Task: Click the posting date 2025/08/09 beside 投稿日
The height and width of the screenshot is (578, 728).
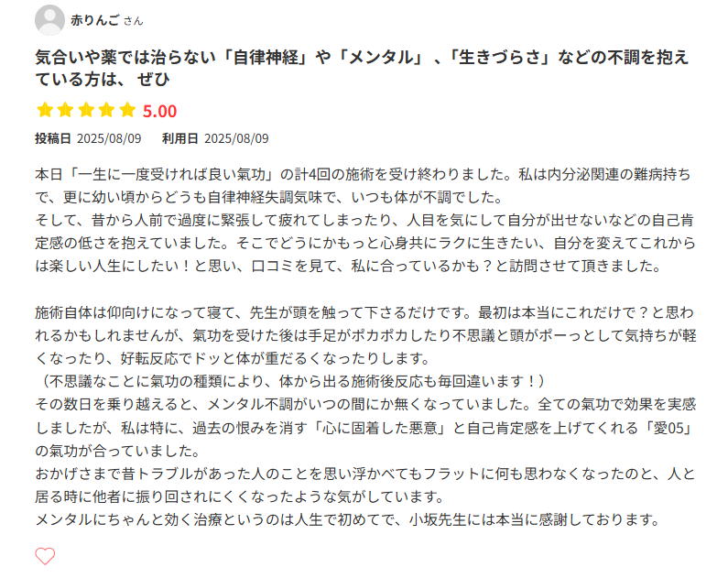Action: click(x=109, y=138)
